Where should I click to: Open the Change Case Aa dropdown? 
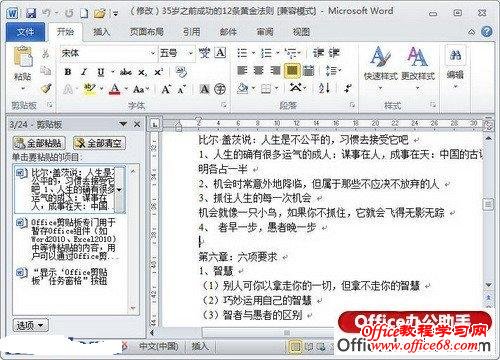click(141, 89)
